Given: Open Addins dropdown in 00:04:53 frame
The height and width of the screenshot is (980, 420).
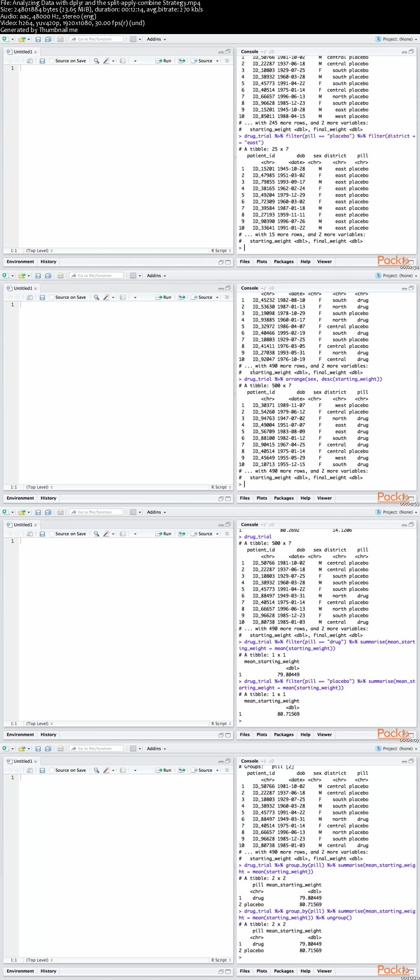Looking at the screenshot, I should [x=156, y=276].
